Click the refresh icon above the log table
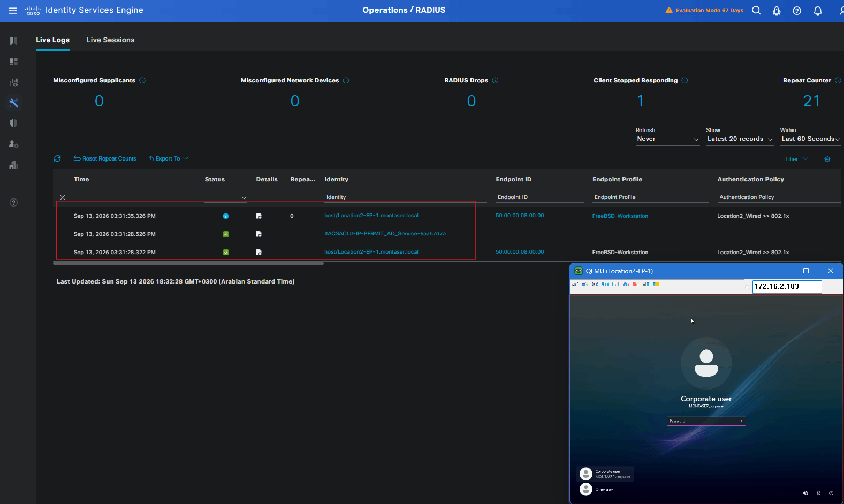This screenshot has width=844, height=504. 57,158
